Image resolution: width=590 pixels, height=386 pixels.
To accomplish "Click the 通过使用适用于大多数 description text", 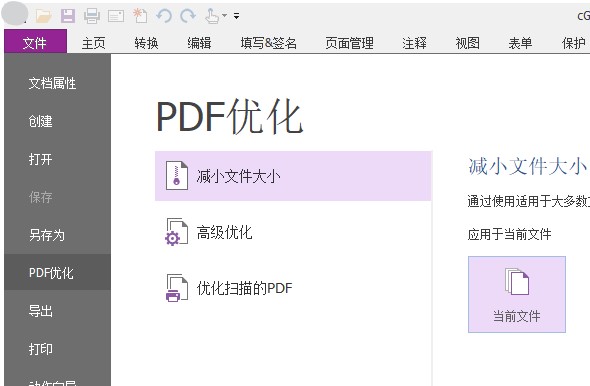I will coord(528,201).
